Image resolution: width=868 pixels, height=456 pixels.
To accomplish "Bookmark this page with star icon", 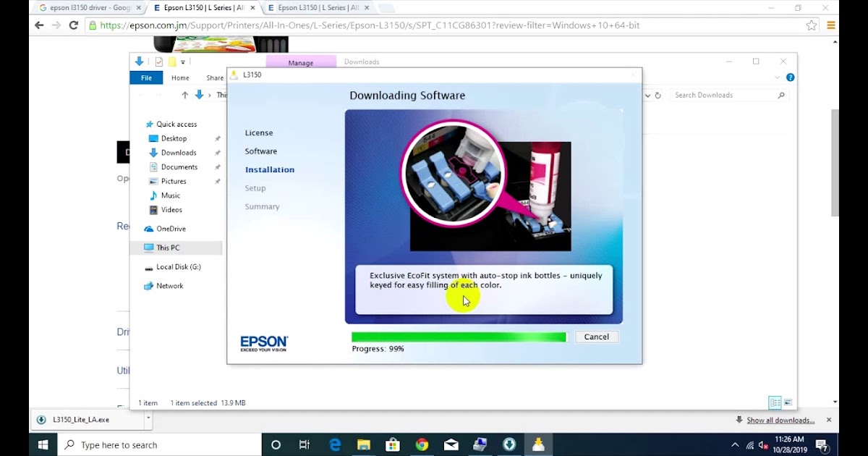I will [812, 25].
